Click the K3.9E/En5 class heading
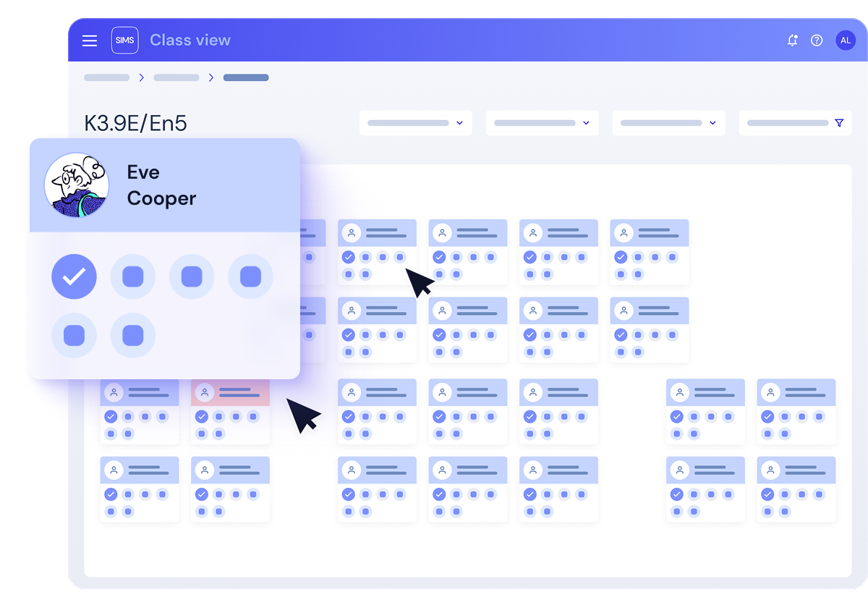The width and height of the screenshot is (868, 608). point(136,123)
